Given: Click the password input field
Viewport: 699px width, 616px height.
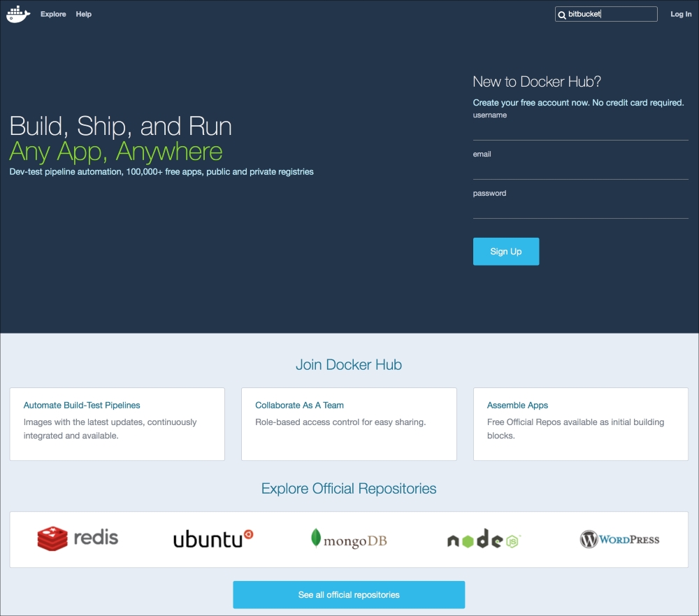Looking at the screenshot, I should pyautogui.click(x=580, y=209).
